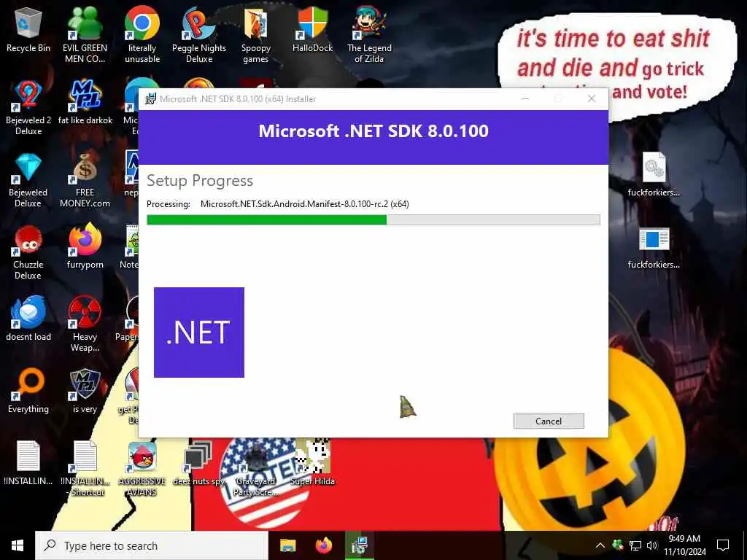
Task: Select the FREE MONEY.com money bag icon
Action: click(x=85, y=180)
